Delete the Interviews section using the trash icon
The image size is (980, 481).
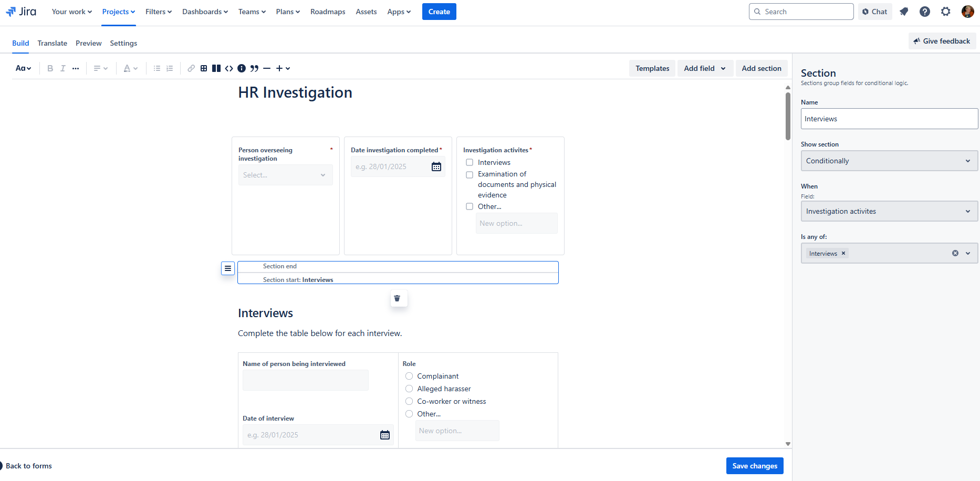click(399, 298)
